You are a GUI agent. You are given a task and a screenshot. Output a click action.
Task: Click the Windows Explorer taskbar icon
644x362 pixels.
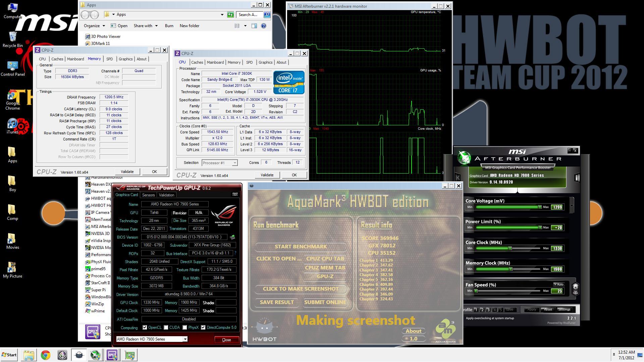coord(29,355)
